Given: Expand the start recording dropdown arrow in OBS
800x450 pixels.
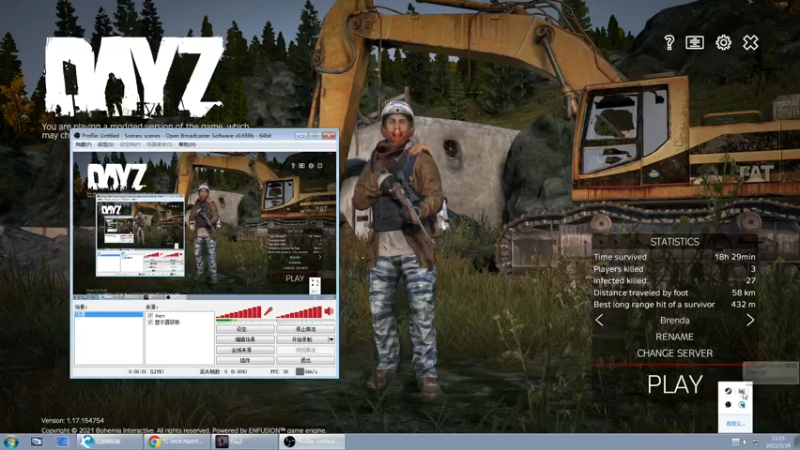Looking at the screenshot, I should click(x=331, y=340).
